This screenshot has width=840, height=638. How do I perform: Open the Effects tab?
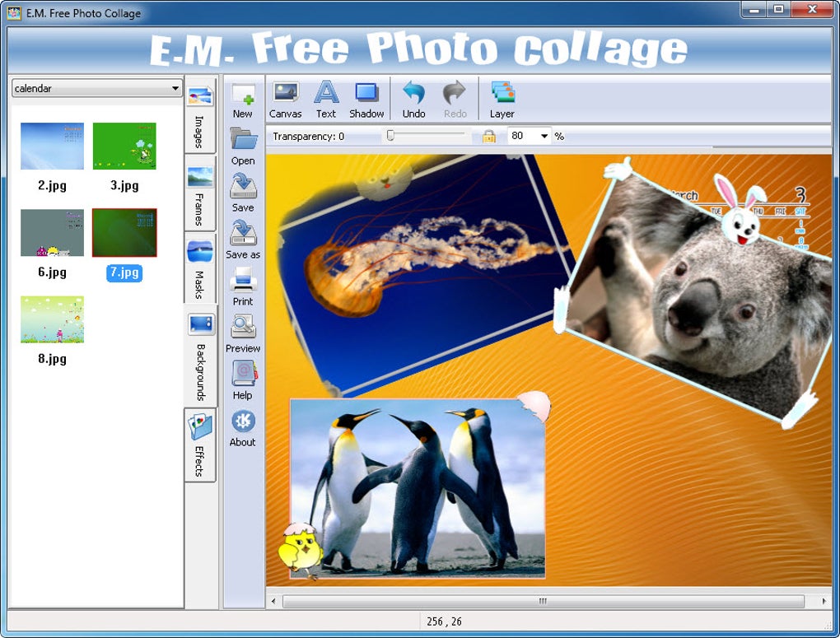tap(200, 445)
